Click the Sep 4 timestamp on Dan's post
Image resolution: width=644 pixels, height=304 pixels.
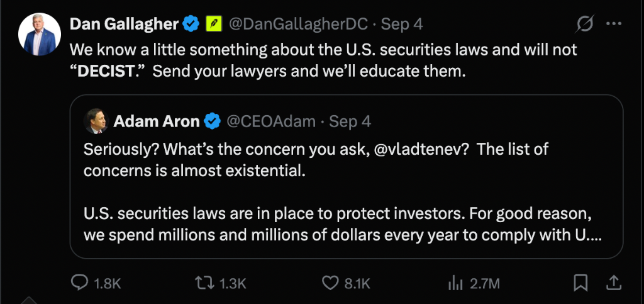pos(402,25)
